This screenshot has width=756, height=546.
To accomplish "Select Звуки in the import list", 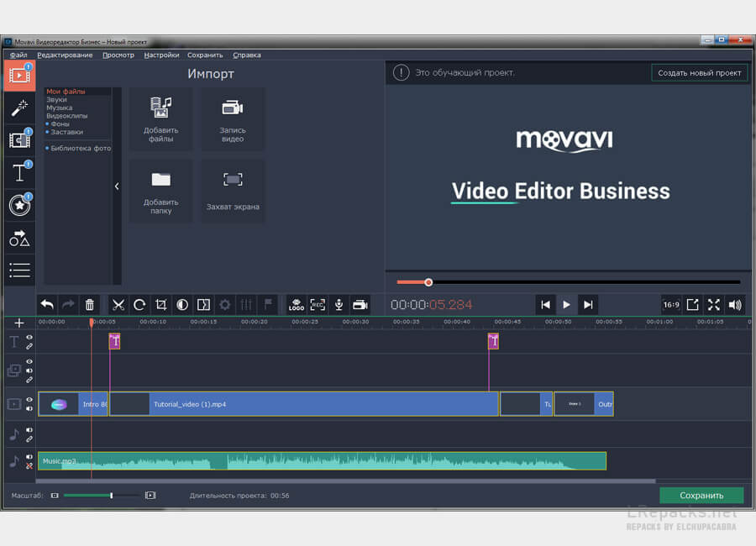I will [56, 99].
